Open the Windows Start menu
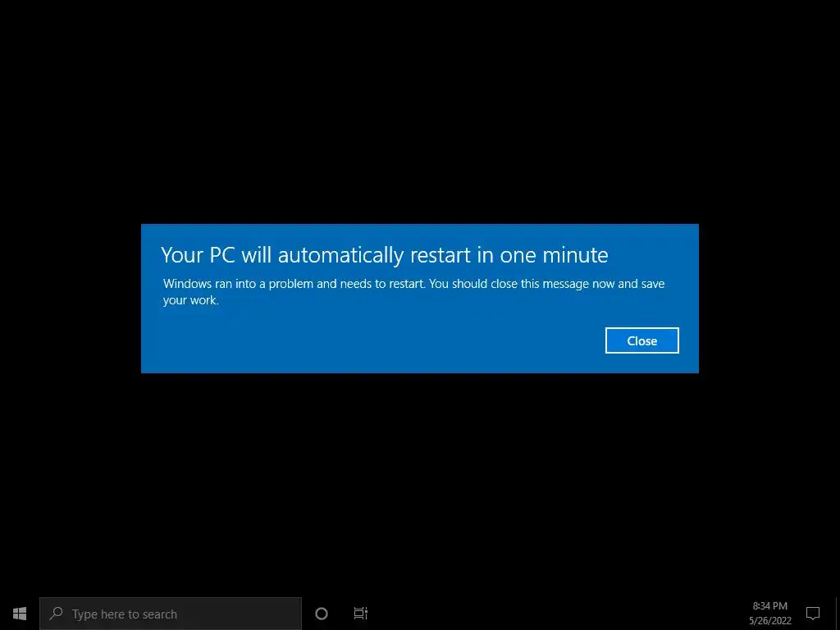The image size is (840, 630). pyautogui.click(x=20, y=614)
